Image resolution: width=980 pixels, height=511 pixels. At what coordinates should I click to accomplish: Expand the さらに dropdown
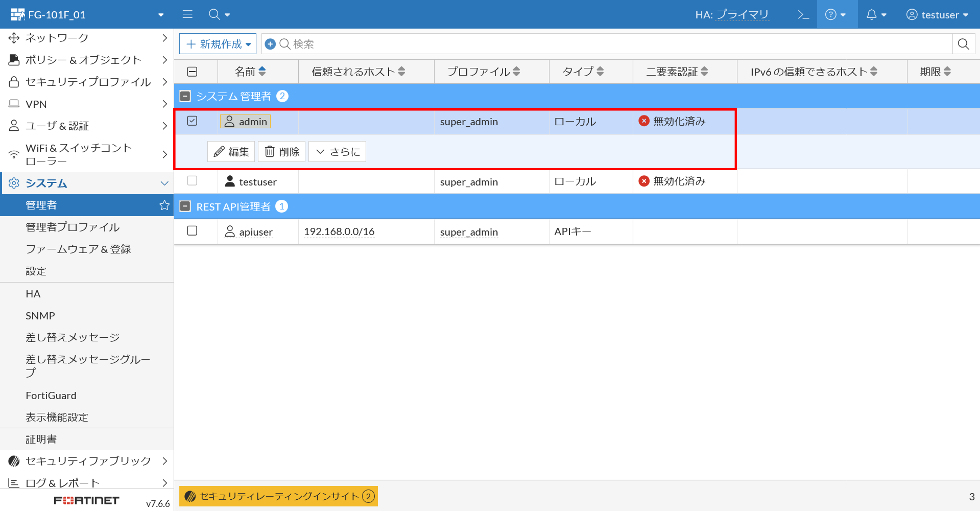coord(337,152)
